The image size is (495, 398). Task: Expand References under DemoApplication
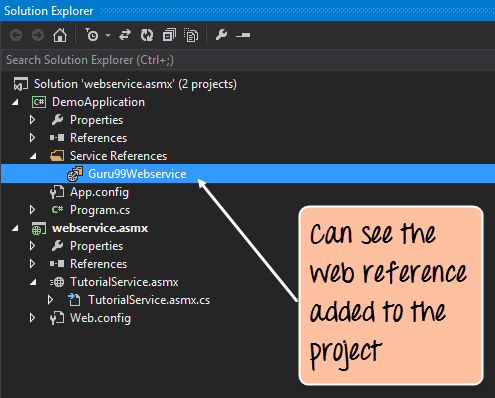(32, 138)
